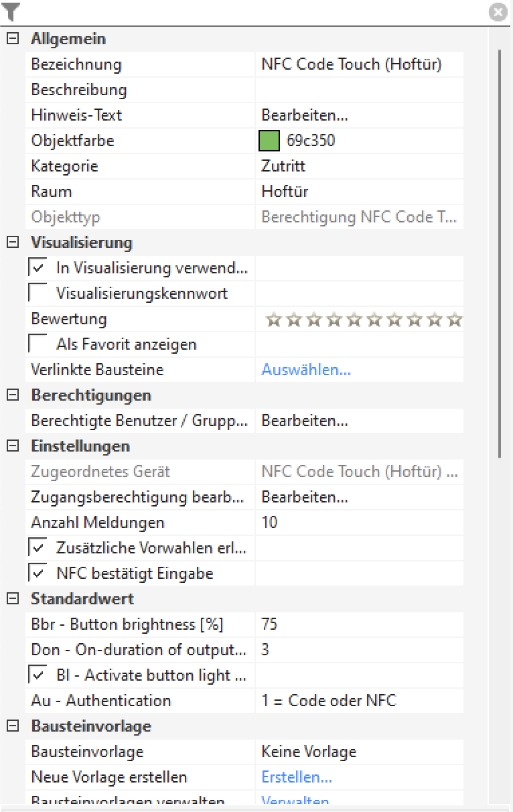The image size is (513, 812).
Task: Toggle 'Zusätzliche Vorwahlen' checkbox
Action: pyautogui.click(x=38, y=548)
